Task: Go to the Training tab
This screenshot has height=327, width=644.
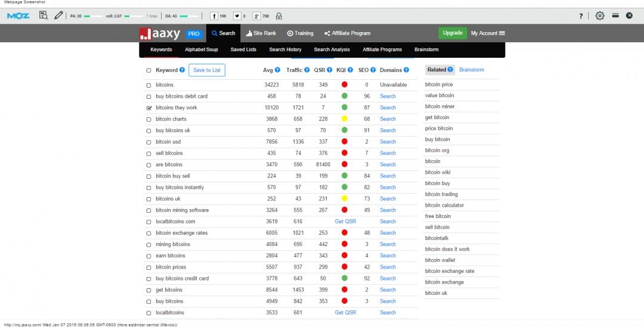Action: tap(300, 33)
